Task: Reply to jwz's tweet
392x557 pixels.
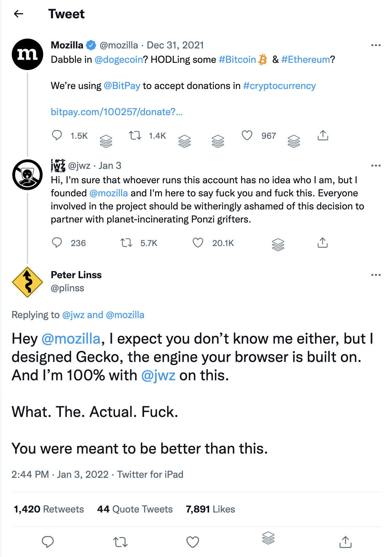Action: [57, 243]
